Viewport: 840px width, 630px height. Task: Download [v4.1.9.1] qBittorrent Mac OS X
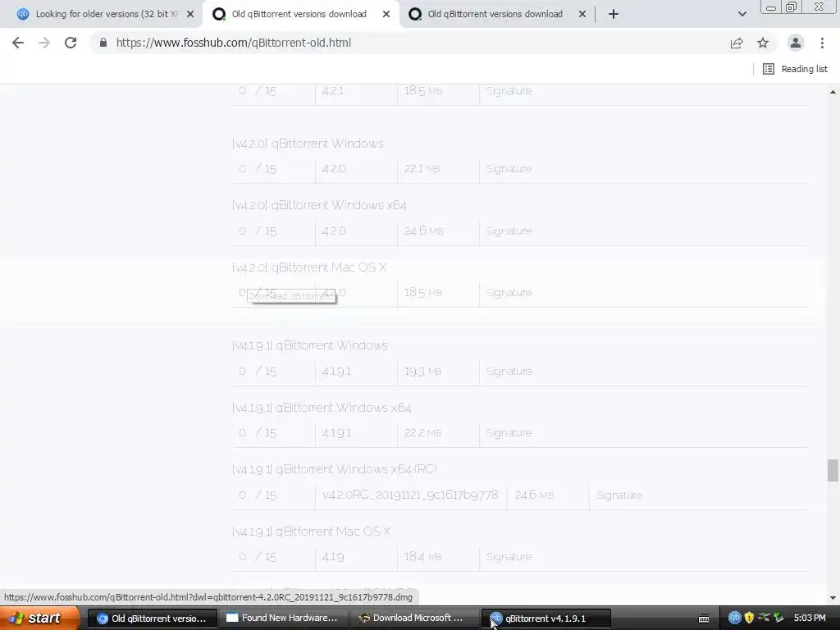point(311,532)
